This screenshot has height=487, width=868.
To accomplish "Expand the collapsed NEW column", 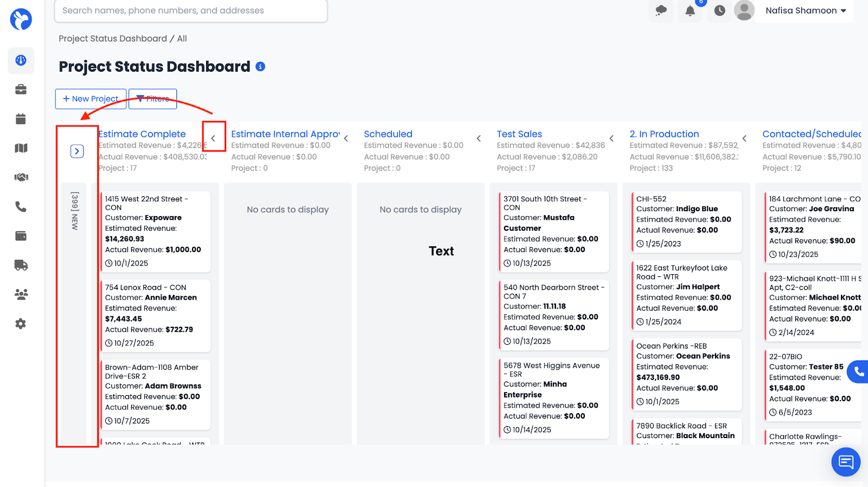I will click(77, 151).
